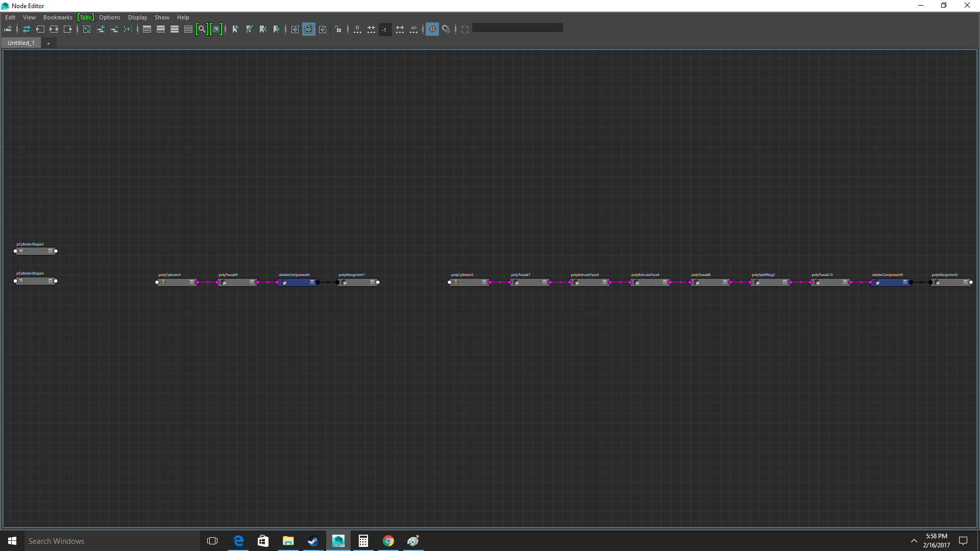980x551 pixels.
Task: Frame selected nodes using the bracketed zoom icon
Action: click(x=216, y=29)
